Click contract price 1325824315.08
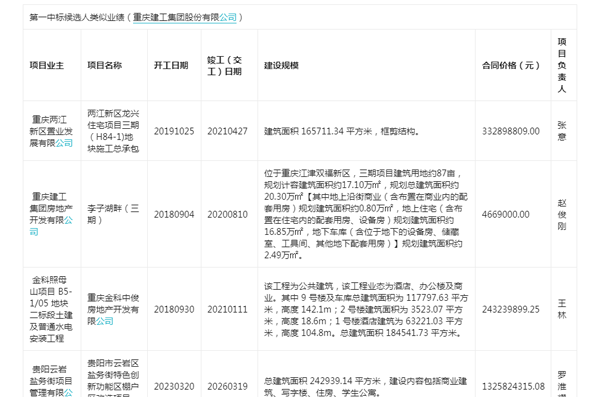Image resolution: width=600 pixels, height=397 pixels. pos(513,387)
